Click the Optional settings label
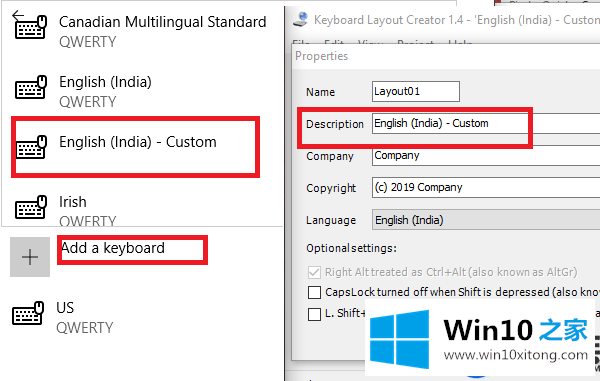600x381 pixels. click(351, 248)
